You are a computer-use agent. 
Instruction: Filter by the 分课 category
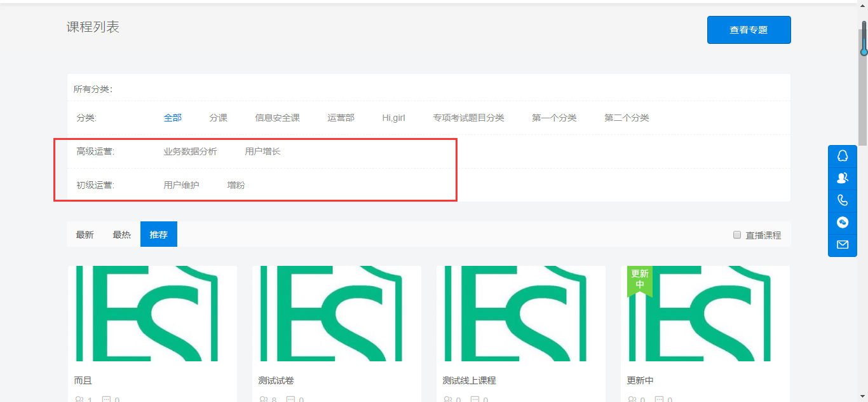click(x=219, y=118)
